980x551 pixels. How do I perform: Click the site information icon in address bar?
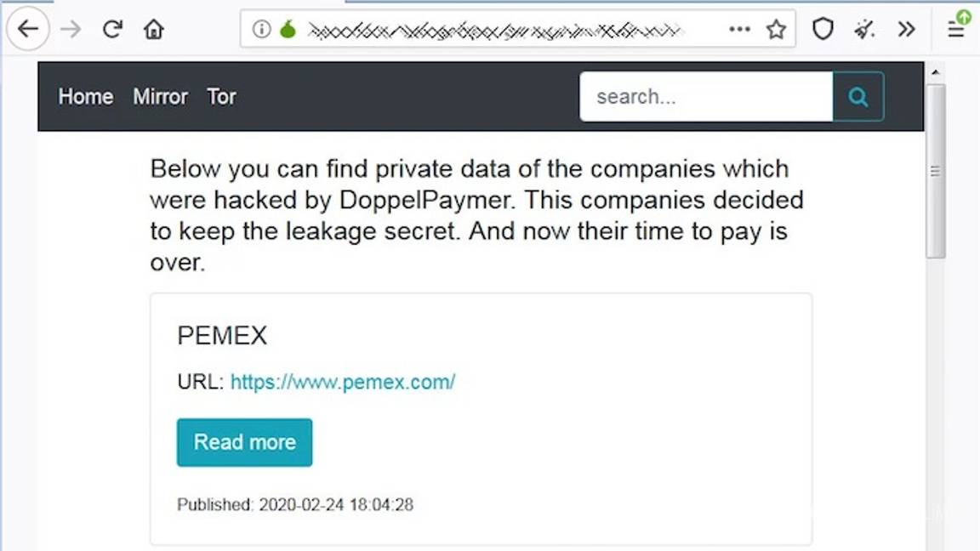click(261, 28)
